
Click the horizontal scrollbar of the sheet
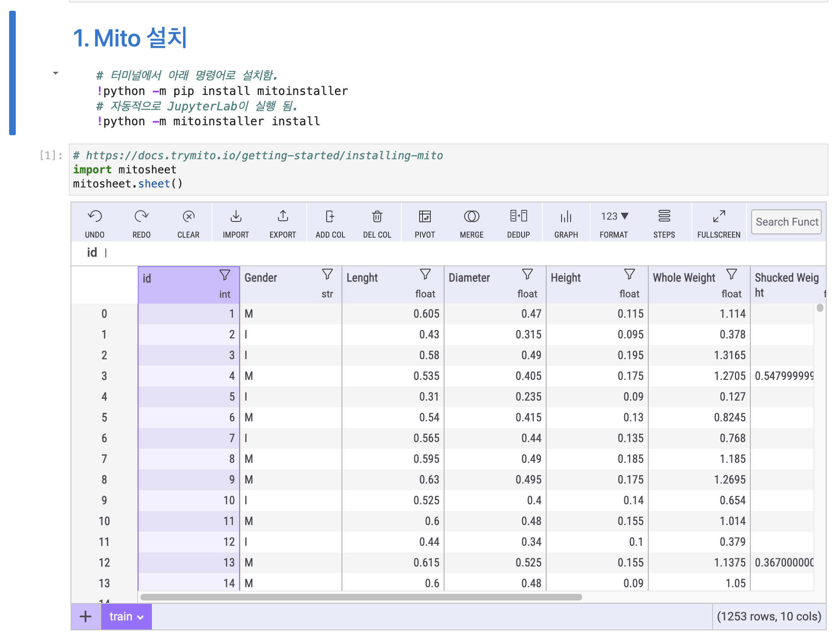pos(361,597)
